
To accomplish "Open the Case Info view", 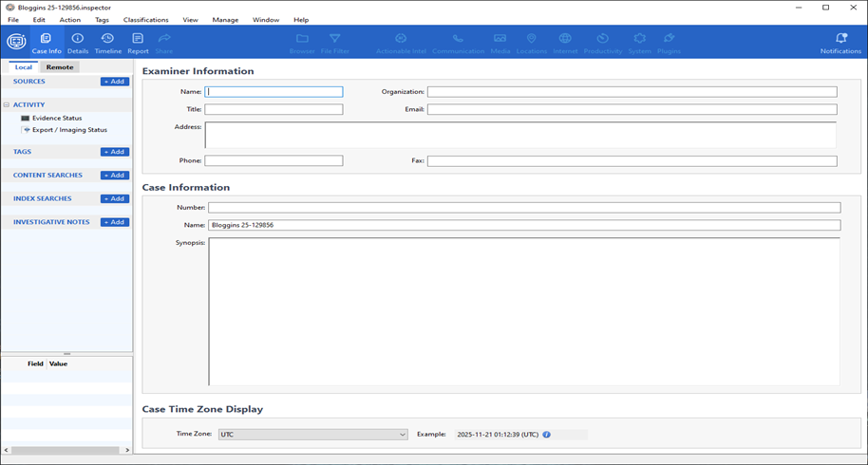I will point(46,43).
